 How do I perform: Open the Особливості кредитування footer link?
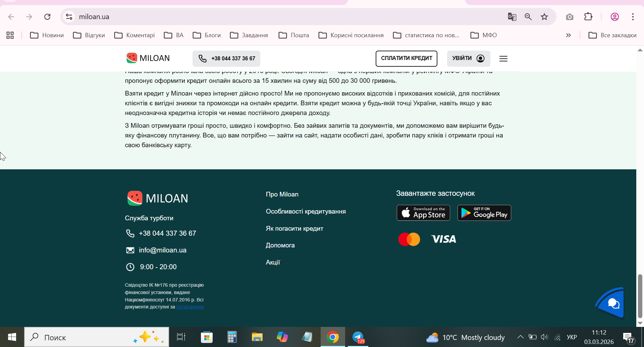point(306,212)
